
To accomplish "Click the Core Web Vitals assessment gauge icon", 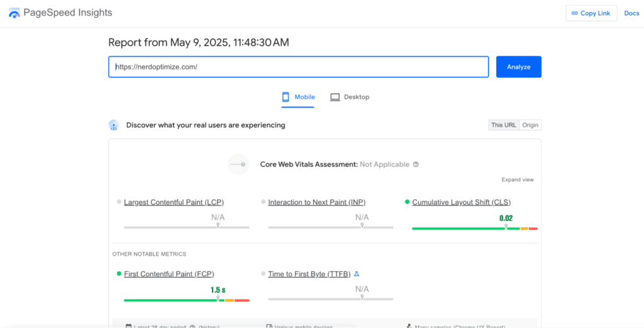I will point(238,164).
